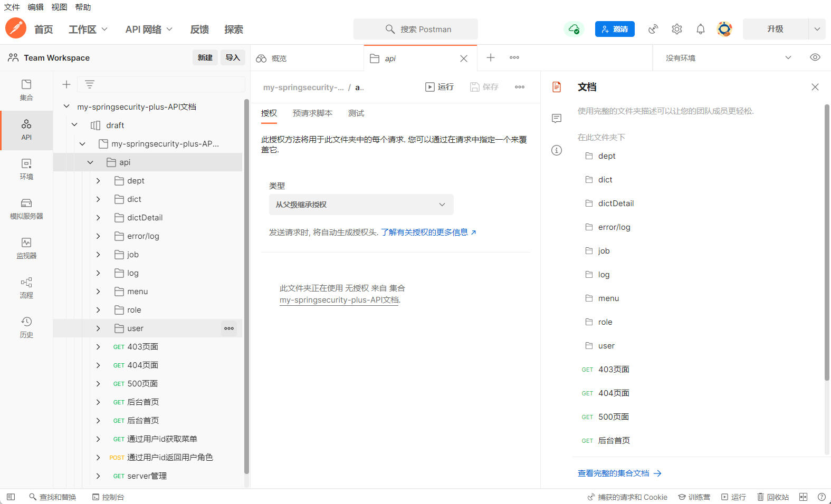
Task: Open the Upgrade dropdown arrow
Action: click(817, 29)
